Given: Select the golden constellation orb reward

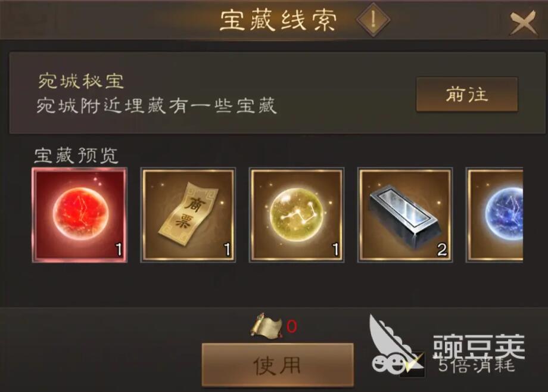Looking at the screenshot, I should pyautogui.click(x=297, y=215).
